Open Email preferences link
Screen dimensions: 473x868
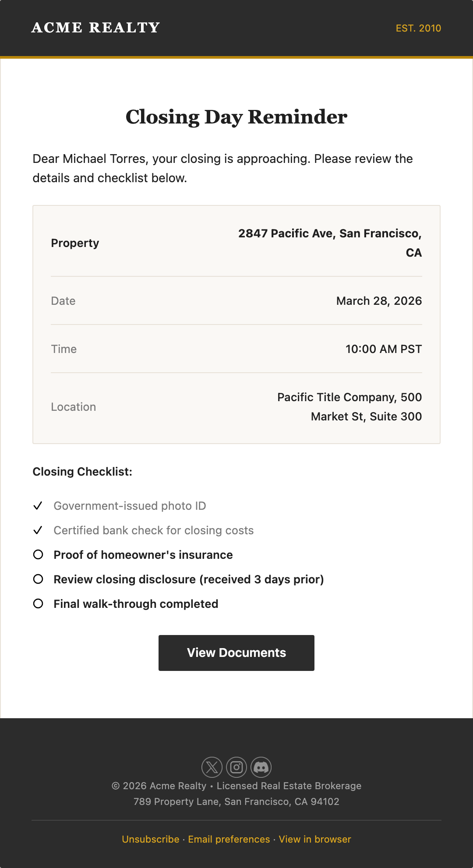pyautogui.click(x=229, y=839)
